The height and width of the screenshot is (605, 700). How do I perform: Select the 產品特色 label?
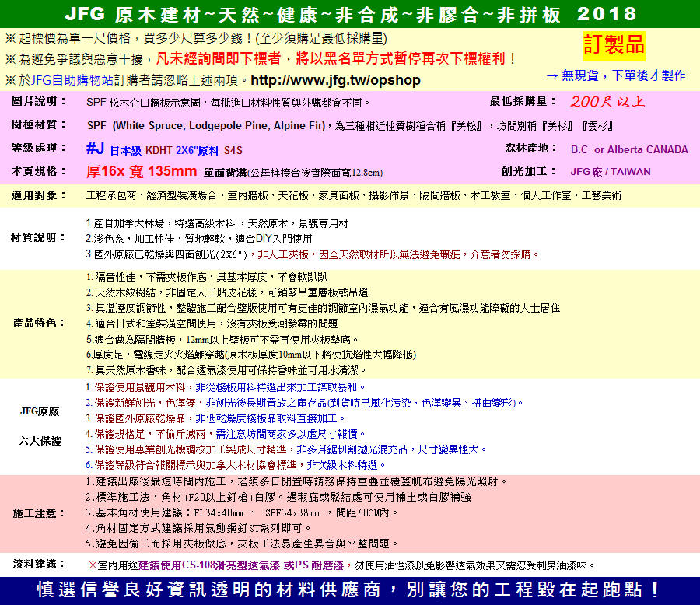pos(39,323)
